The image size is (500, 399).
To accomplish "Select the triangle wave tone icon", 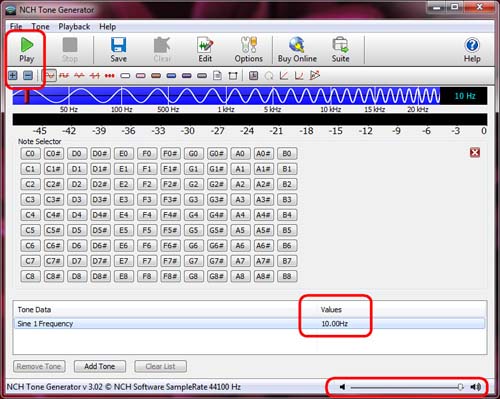I will (x=79, y=76).
